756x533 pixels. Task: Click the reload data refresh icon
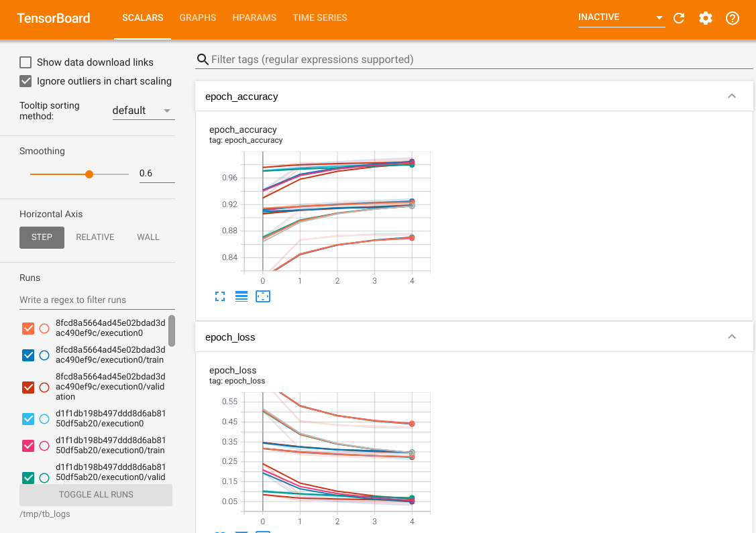pos(679,18)
